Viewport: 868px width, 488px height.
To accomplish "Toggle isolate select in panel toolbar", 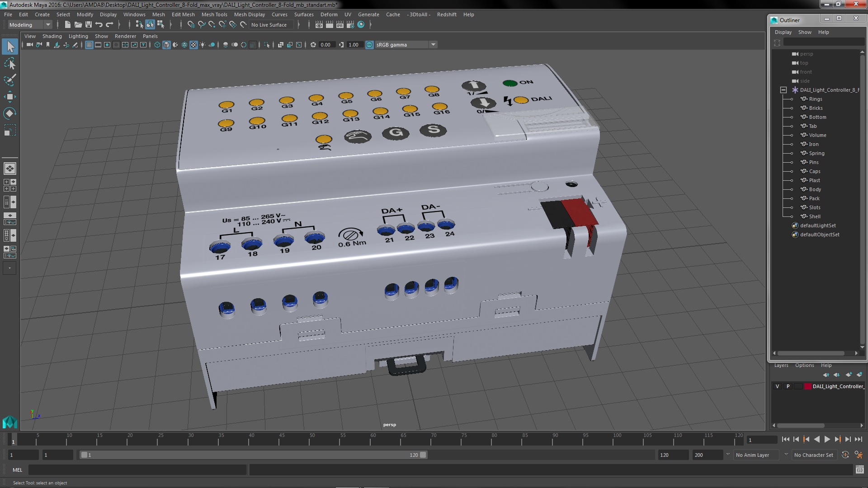I will click(x=266, y=45).
